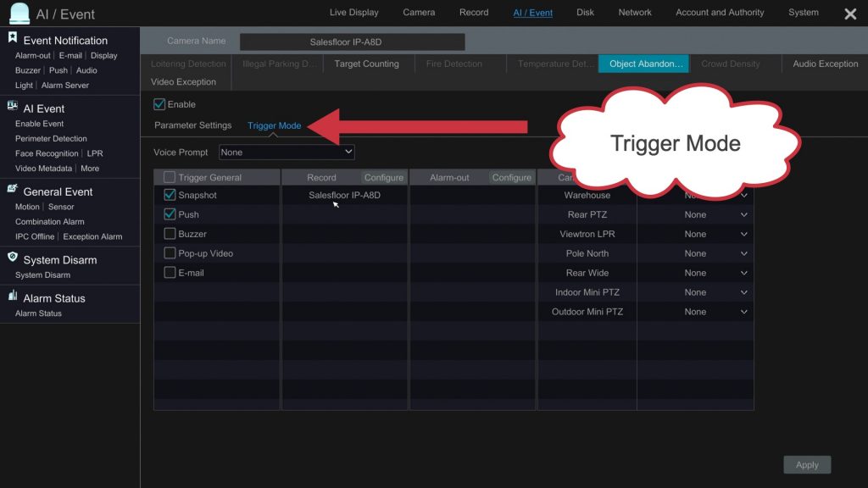Click the Camera Name field
868x488 pixels.
click(352, 42)
